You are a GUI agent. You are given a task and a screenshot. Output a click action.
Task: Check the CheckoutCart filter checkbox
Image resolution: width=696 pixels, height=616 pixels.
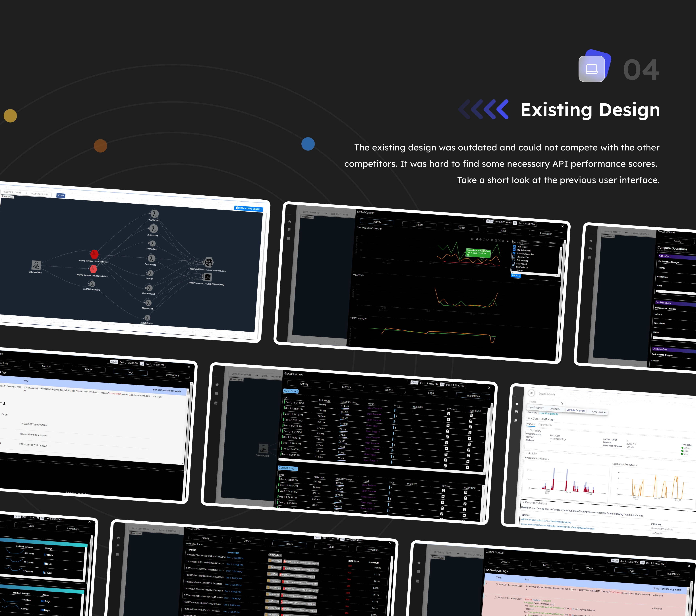[514, 256]
